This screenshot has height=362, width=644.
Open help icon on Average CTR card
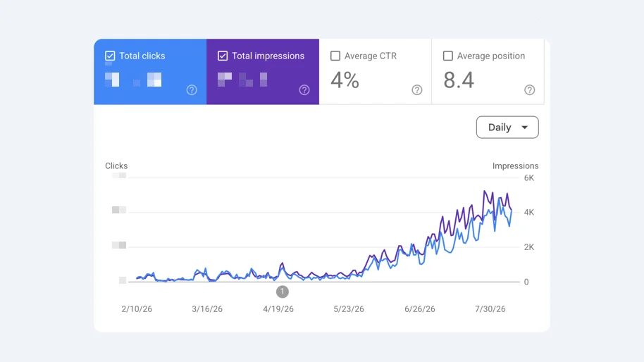(417, 90)
